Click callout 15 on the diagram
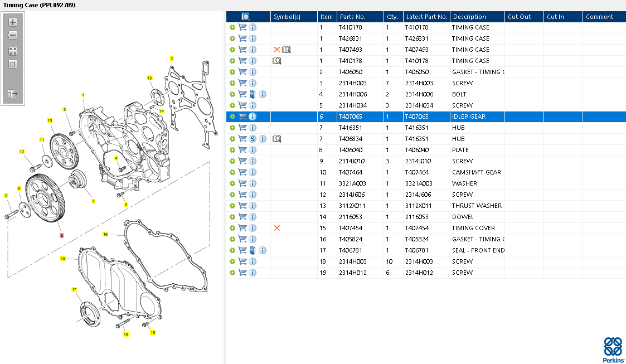 pos(62,259)
